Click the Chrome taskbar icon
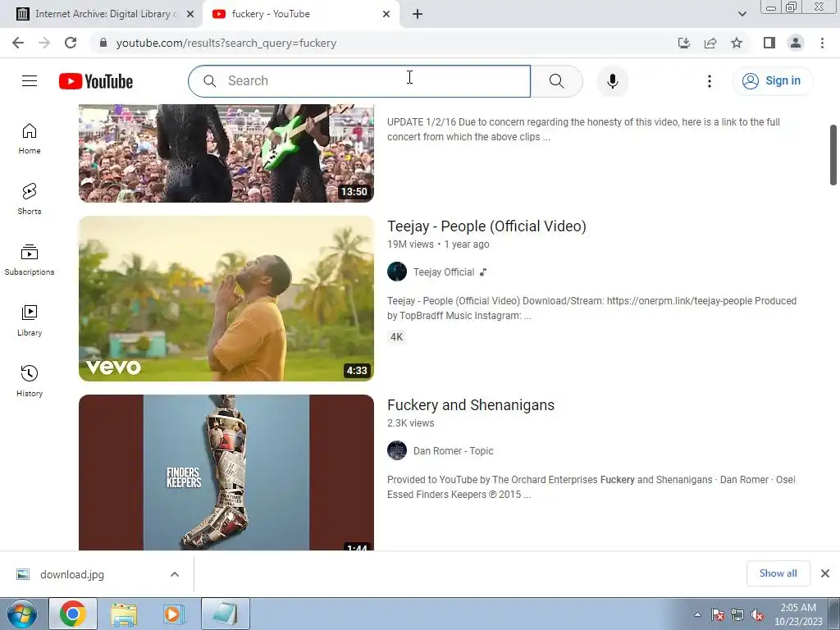This screenshot has height=630, width=840. coord(73,614)
